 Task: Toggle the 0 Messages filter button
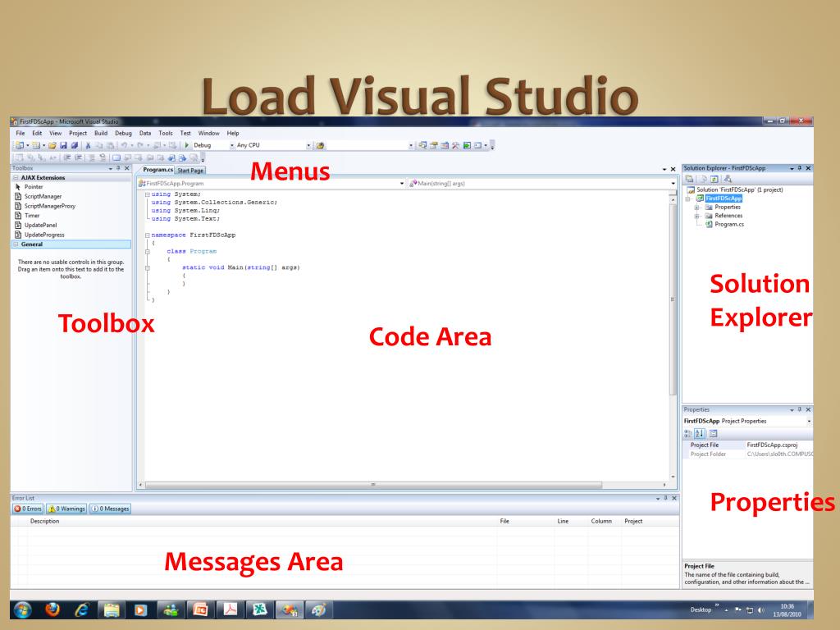(111, 509)
